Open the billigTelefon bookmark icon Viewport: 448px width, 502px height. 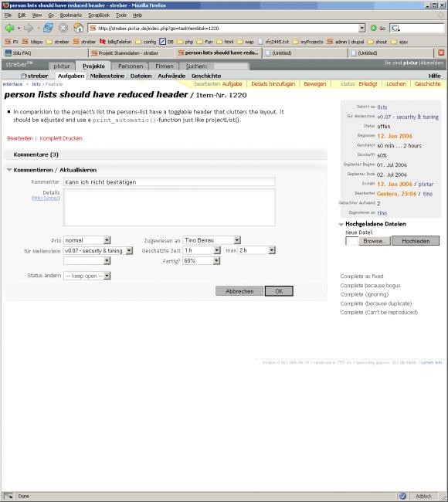pyautogui.click(x=103, y=41)
